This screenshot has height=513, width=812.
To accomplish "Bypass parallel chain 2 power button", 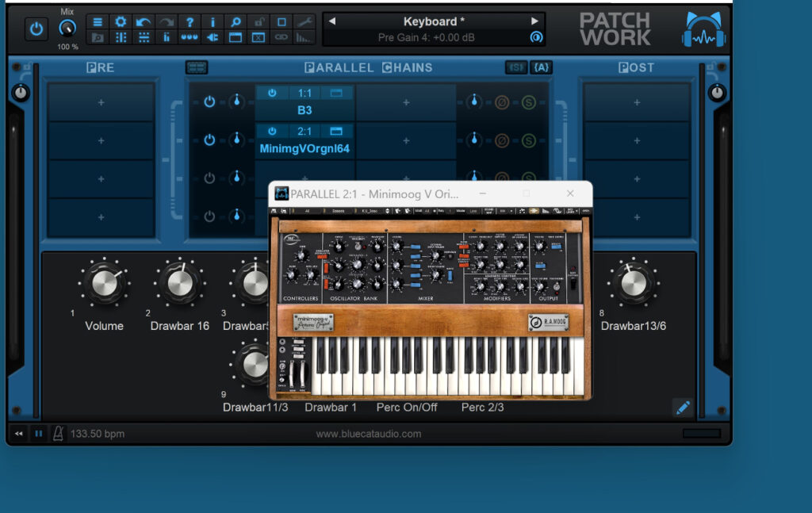I will point(209,140).
